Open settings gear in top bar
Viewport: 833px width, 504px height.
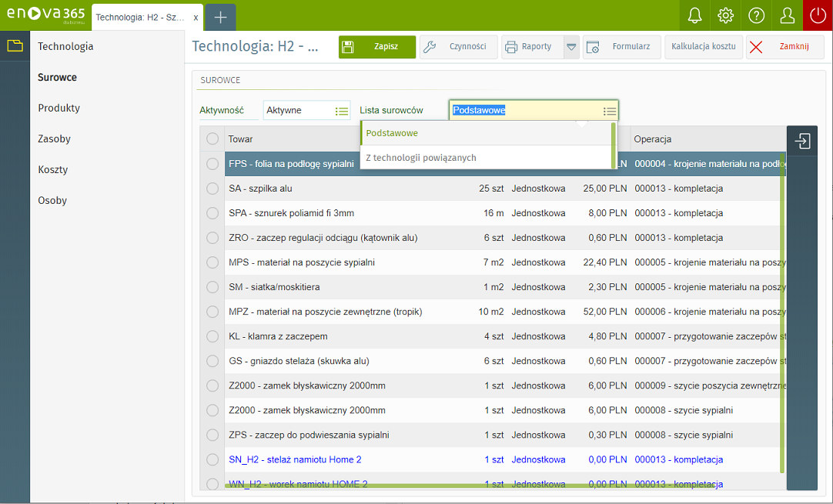[x=726, y=15]
